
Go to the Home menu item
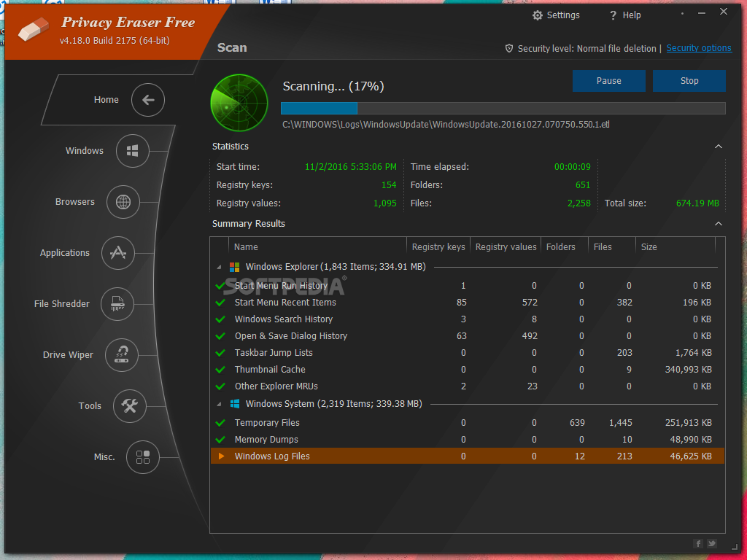(x=107, y=100)
